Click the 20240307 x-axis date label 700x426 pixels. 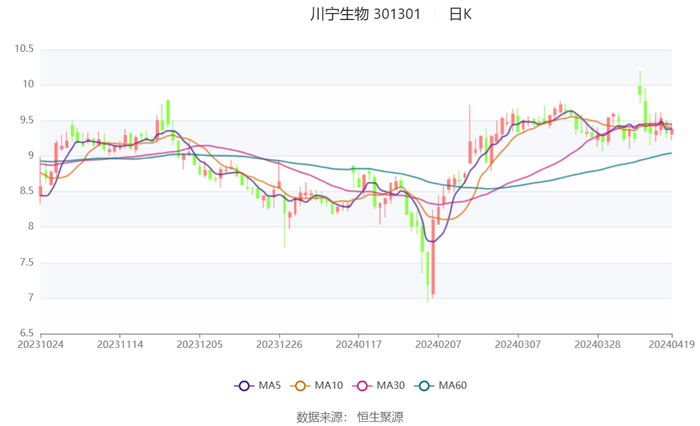518,343
